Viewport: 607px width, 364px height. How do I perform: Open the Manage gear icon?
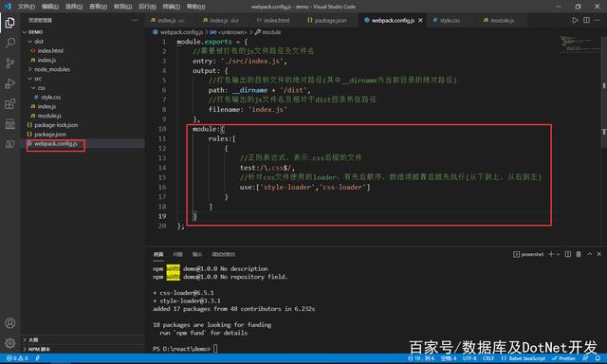coord(10,343)
